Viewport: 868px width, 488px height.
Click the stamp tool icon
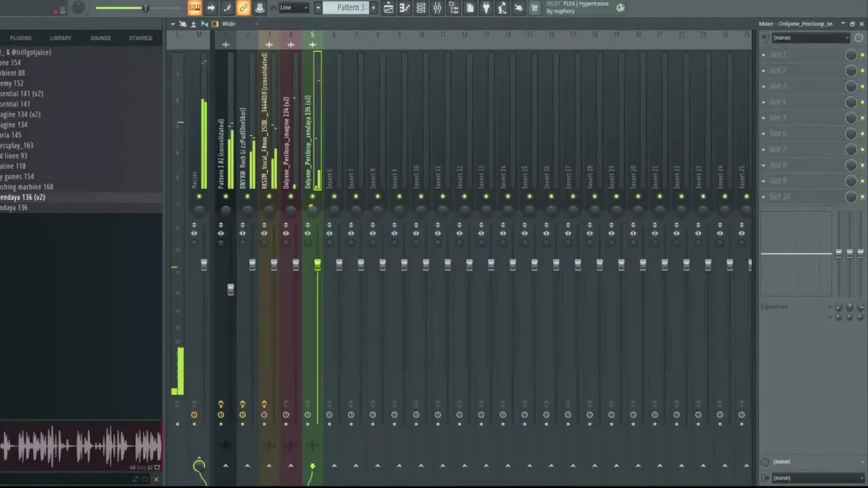coord(260,7)
